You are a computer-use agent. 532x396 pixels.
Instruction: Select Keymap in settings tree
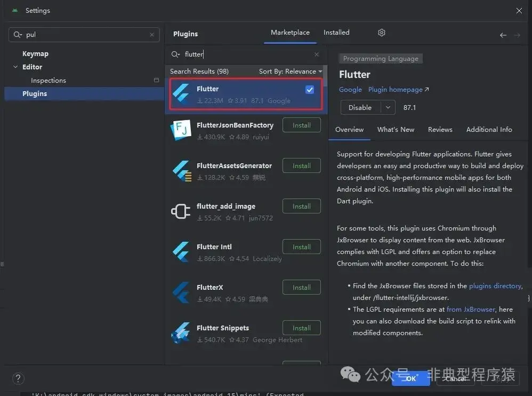(x=35, y=54)
